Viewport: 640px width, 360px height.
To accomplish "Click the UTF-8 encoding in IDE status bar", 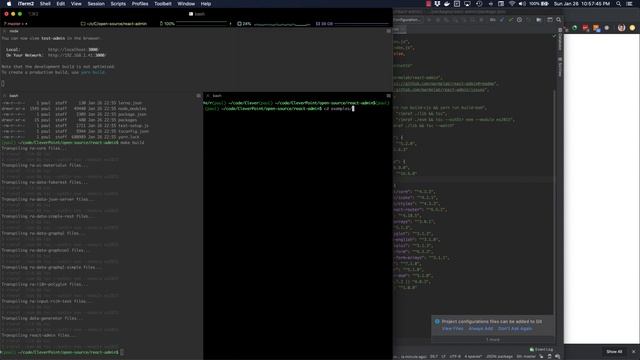I will tap(455, 356).
